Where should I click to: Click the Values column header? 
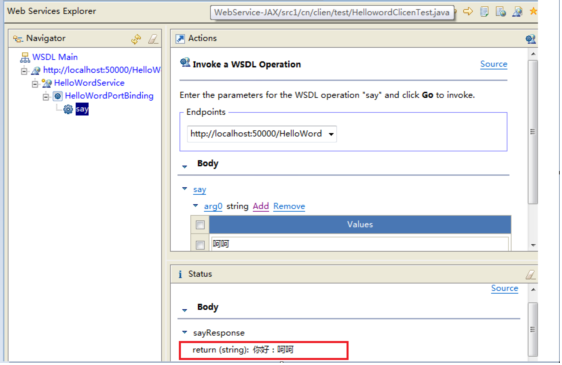pyautogui.click(x=360, y=225)
